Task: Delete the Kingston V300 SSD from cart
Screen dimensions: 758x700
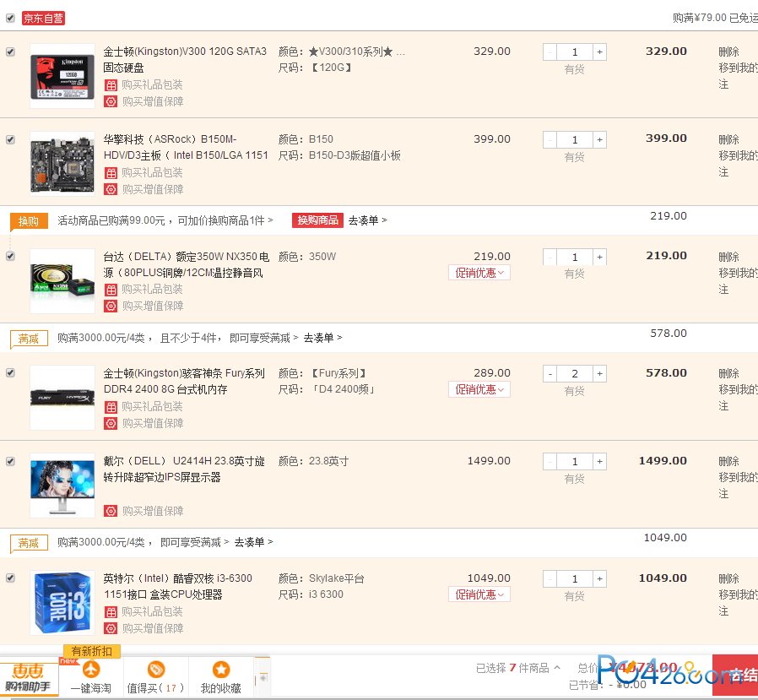Action: (728, 52)
